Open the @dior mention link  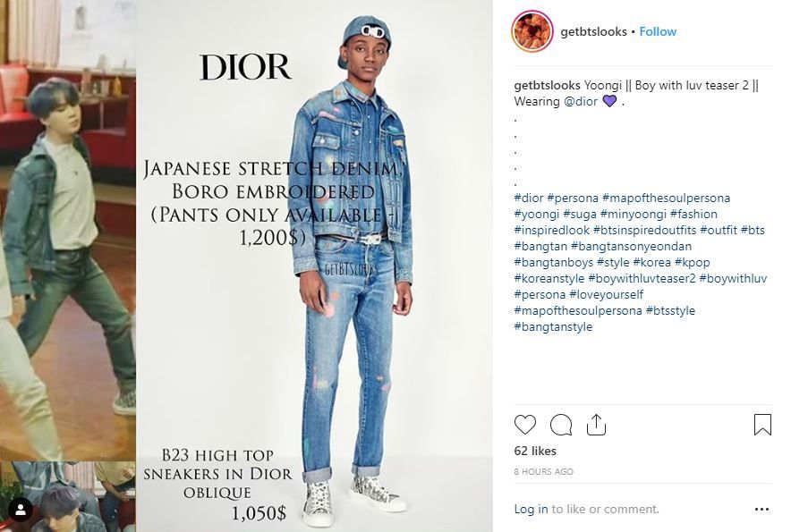coord(581,101)
